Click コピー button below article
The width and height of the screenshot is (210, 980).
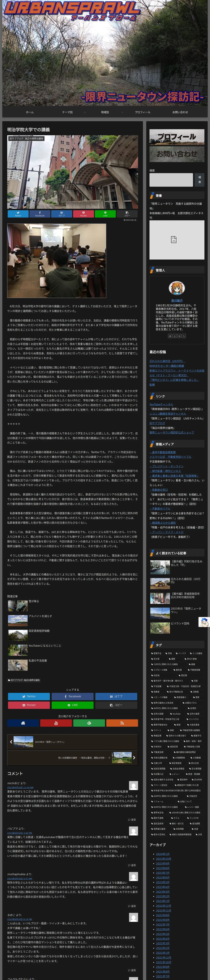(x=116, y=705)
